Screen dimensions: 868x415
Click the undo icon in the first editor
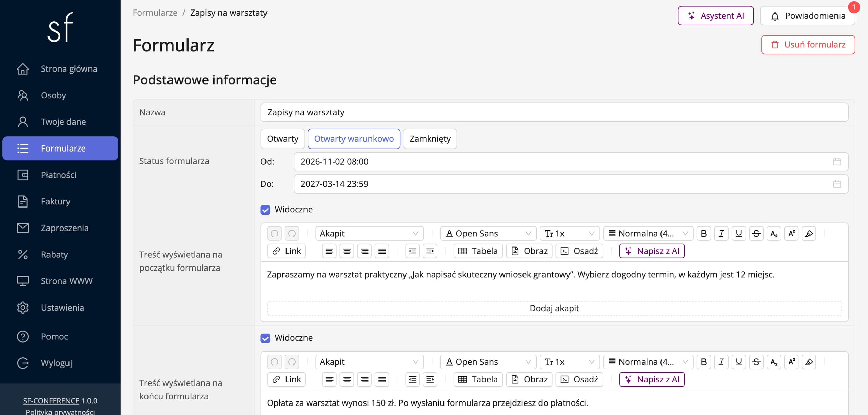[274, 233]
